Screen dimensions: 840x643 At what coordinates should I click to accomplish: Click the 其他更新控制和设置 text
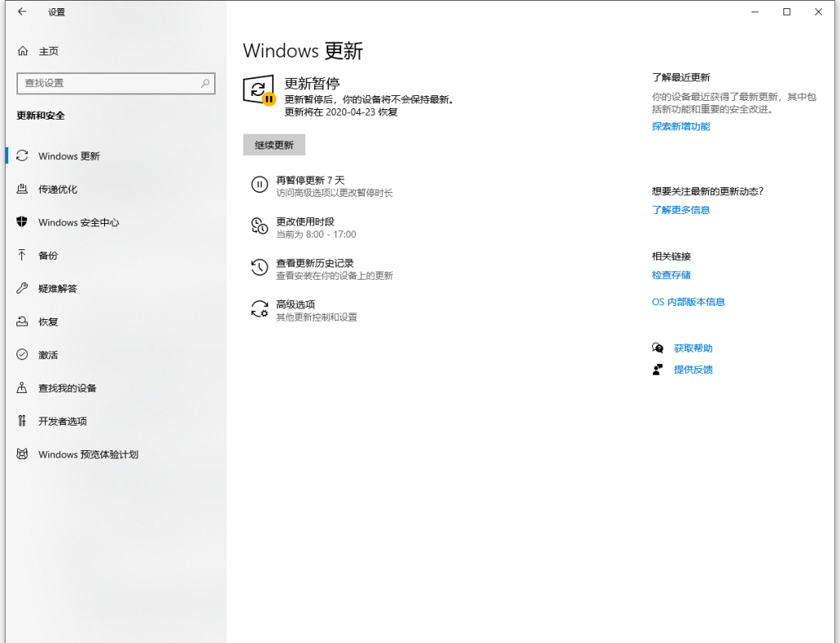pyautogui.click(x=317, y=317)
